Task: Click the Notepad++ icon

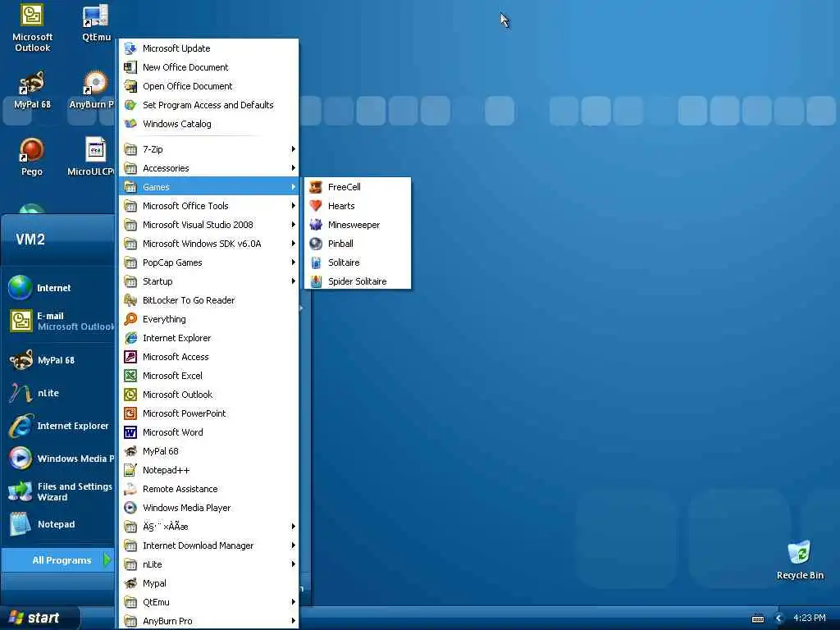Action: (130, 470)
